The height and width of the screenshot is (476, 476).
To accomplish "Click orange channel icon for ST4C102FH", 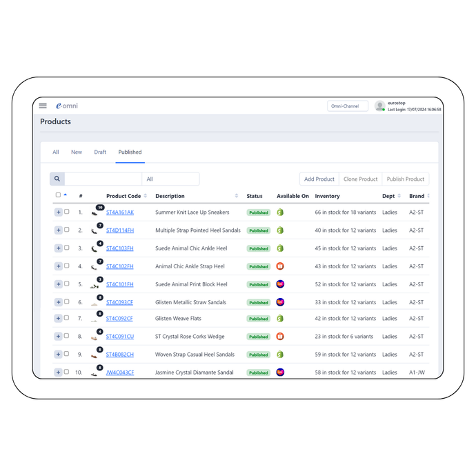I will 280,266.
